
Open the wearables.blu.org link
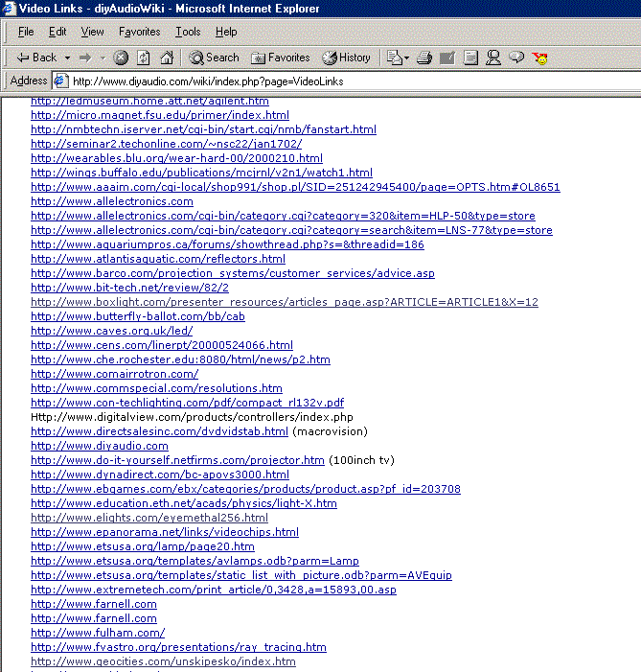pyautogui.click(x=176, y=158)
